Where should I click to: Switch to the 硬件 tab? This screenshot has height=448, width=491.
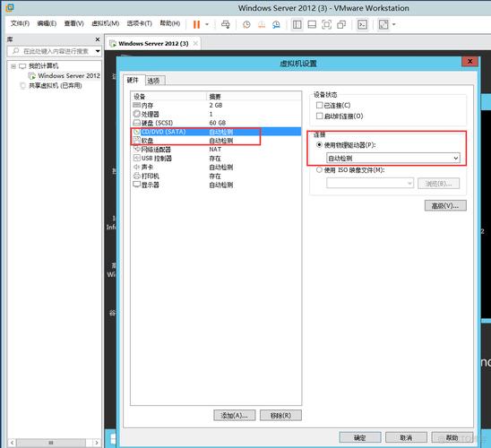coord(133,80)
